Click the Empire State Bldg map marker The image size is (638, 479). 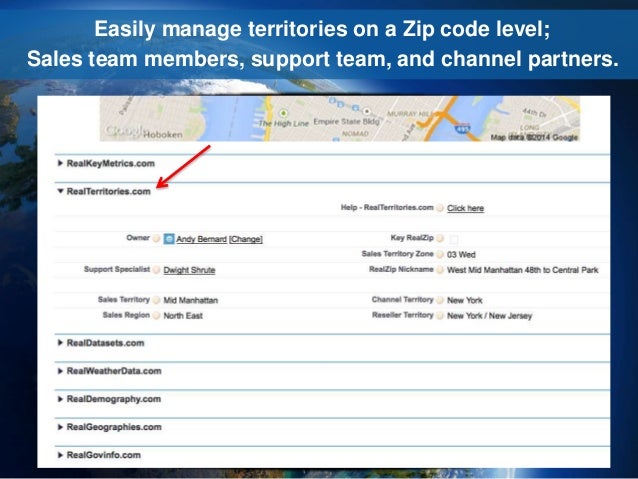(x=367, y=111)
